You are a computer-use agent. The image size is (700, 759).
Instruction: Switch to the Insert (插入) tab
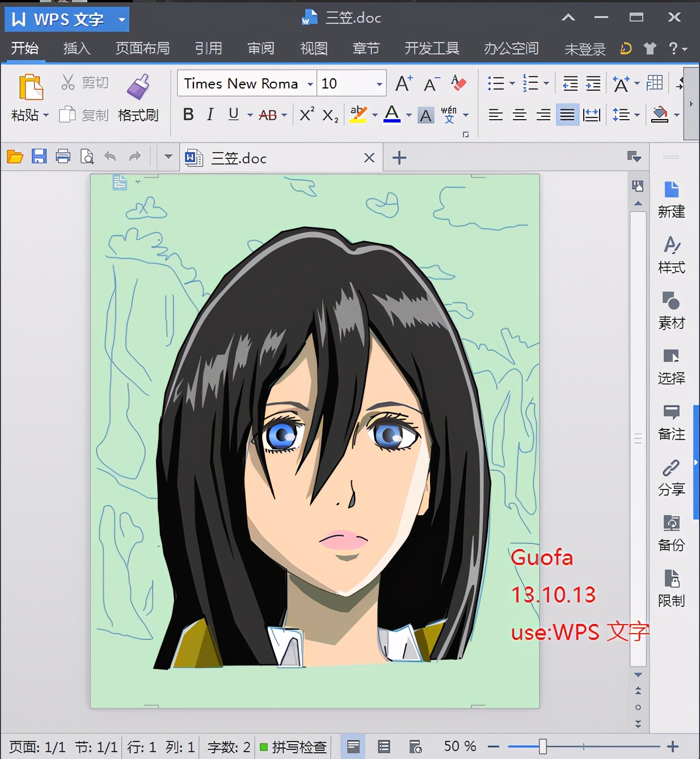tap(77, 49)
